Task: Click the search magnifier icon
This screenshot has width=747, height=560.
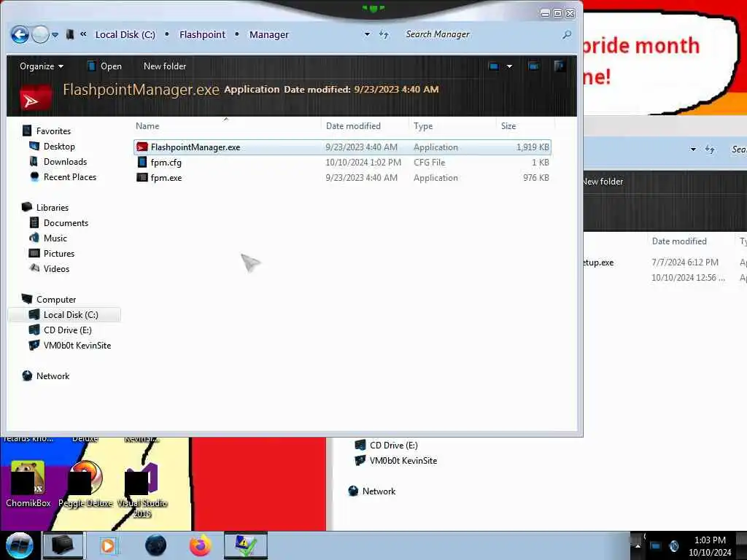Action: coord(566,34)
